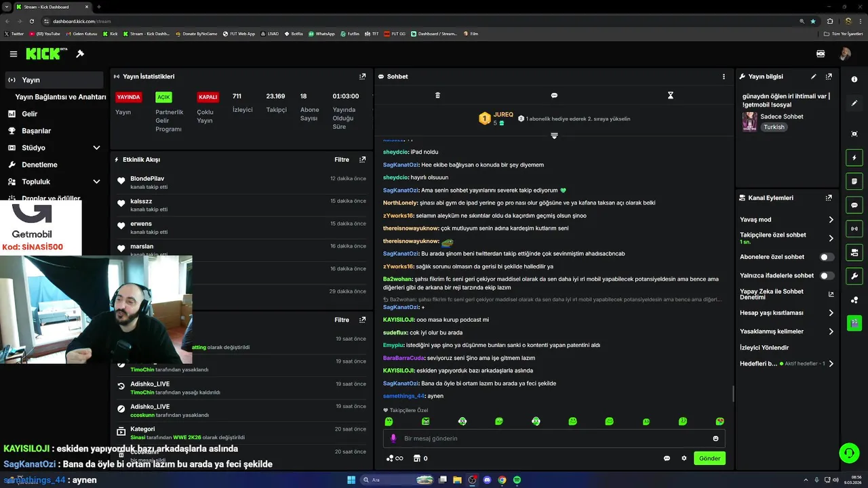Open File Explorer from taskbar
This screenshot has width=868, height=488.
coord(457,480)
